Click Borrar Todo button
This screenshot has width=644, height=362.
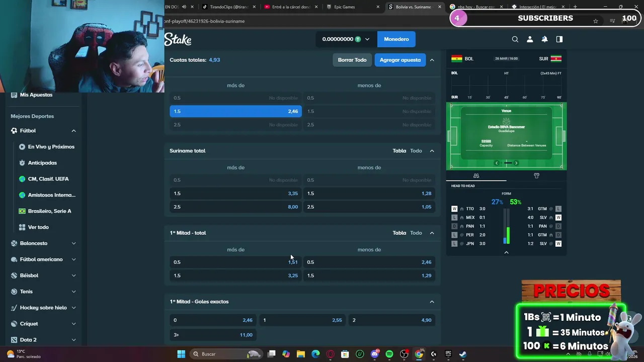pyautogui.click(x=352, y=60)
